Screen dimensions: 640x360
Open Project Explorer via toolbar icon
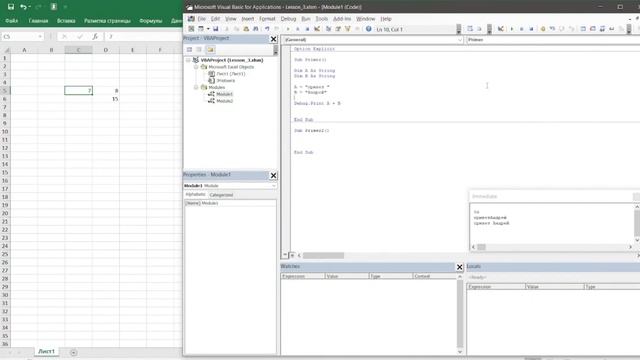tap(328, 29)
